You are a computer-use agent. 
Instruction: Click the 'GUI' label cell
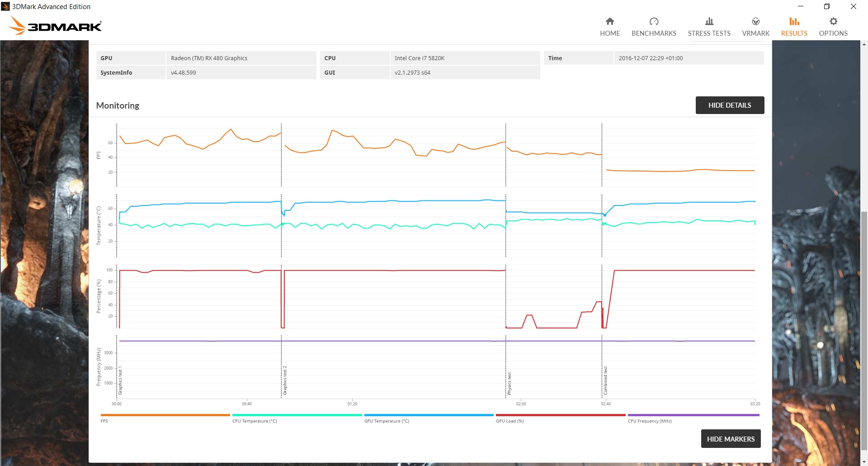(354, 72)
